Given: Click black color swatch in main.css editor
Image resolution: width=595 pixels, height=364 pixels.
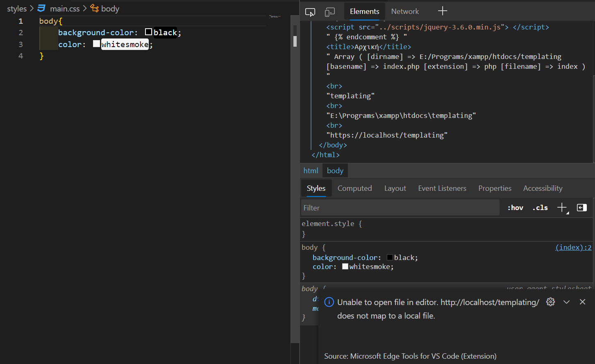Looking at the screenshot, I should (x=149, y=32).
